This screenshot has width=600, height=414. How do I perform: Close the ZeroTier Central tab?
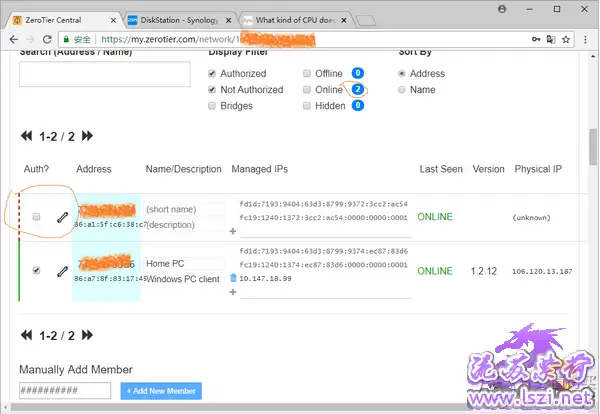pos(113,20)
